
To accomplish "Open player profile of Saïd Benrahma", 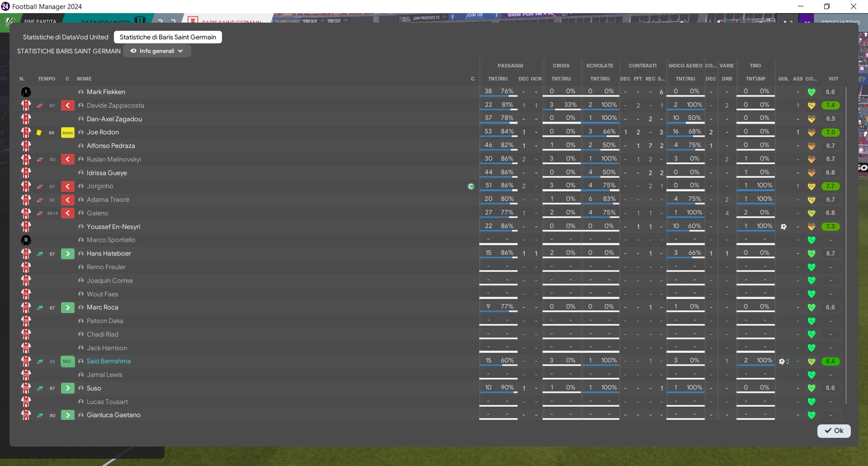I will (x=108, y=361).
